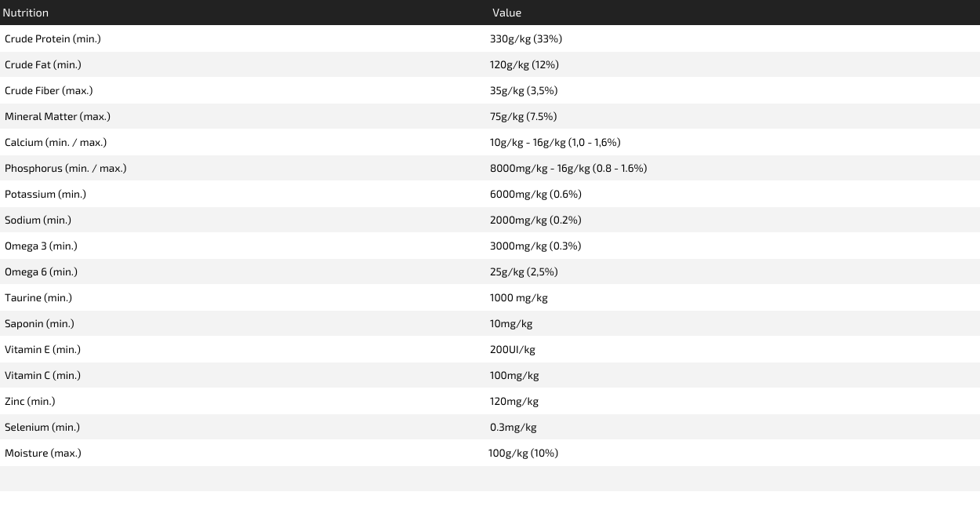
Task: Select the Crude Fat (min.) row label
Action: coord(43,64)
